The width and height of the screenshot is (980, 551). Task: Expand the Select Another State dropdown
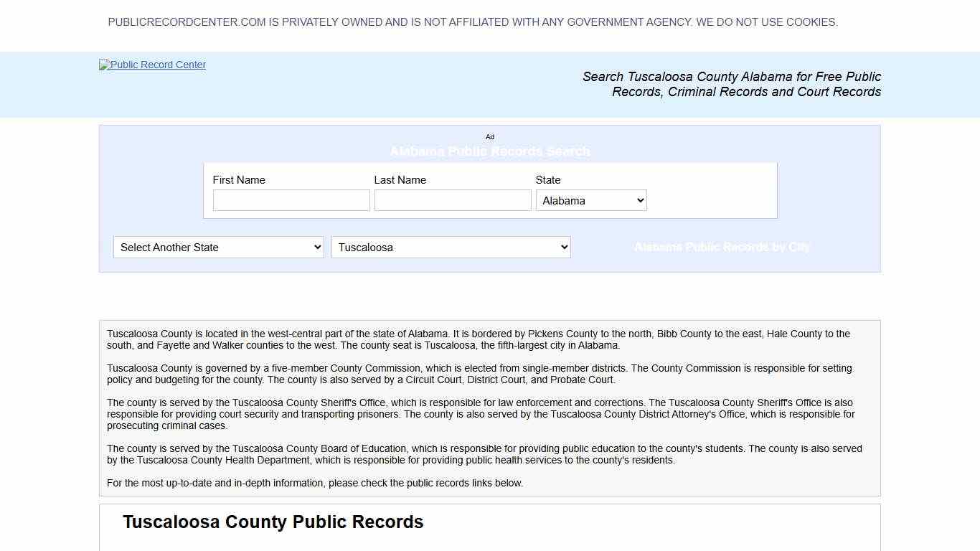coord(218,247)
